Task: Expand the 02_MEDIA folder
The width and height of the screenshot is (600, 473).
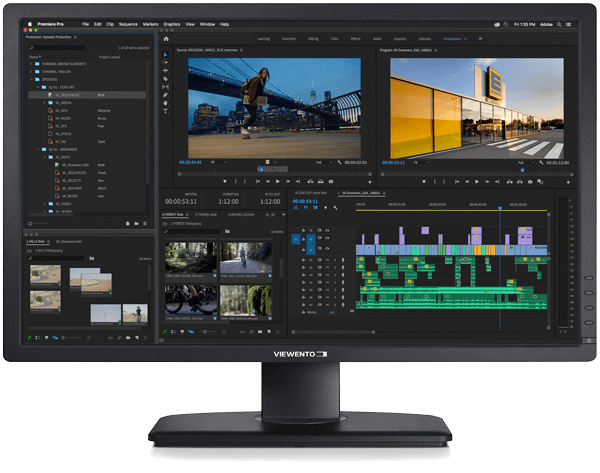Action: click(x=44, y=103)
